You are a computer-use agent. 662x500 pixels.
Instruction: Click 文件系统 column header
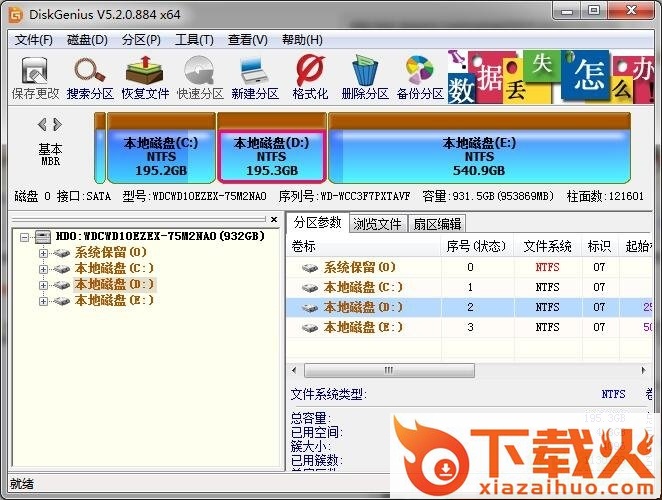[548, 247]
